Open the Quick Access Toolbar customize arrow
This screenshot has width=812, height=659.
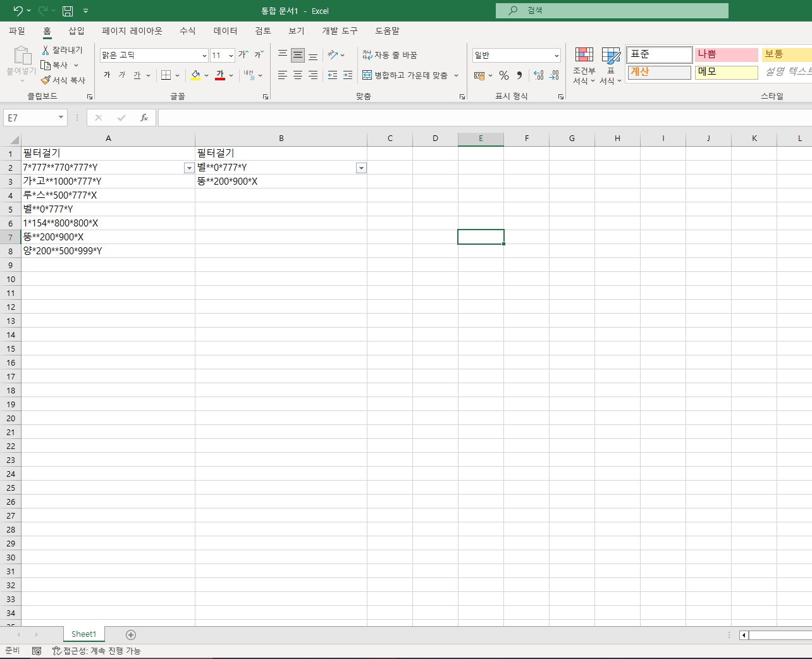85,11
